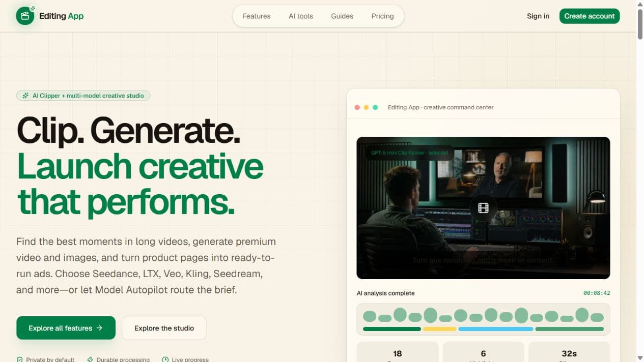Screen dimensions: 644x362
Task: Click the Private by default text
Action: pyautogui.click(x=50, y=359)
